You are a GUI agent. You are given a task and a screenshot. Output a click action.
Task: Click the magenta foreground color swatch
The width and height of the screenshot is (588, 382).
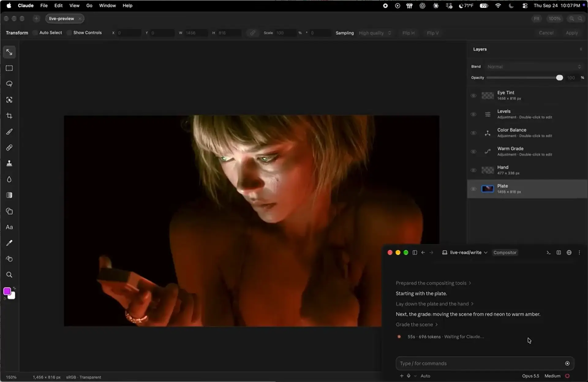pos(7,291)
